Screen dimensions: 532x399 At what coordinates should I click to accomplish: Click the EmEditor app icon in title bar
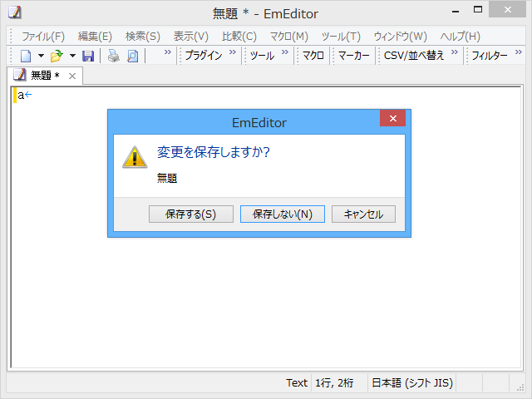pyautogui.click(x=15, y=12)
